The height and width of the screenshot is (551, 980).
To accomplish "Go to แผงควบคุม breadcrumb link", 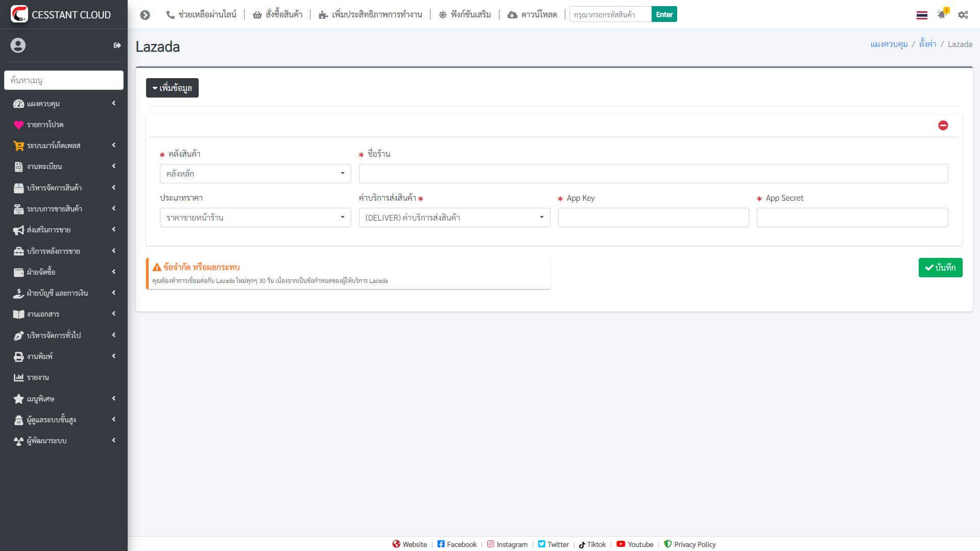I will [889, 44].
